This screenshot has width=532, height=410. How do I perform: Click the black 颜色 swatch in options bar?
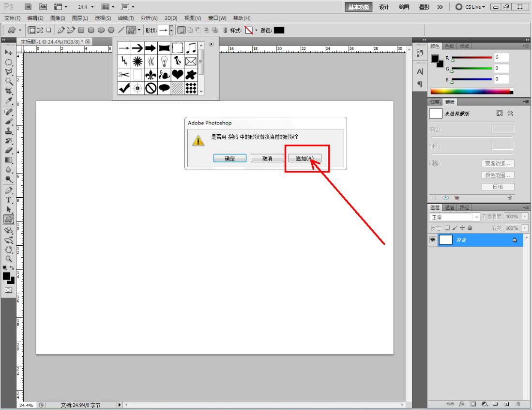[x=279, y=30]
